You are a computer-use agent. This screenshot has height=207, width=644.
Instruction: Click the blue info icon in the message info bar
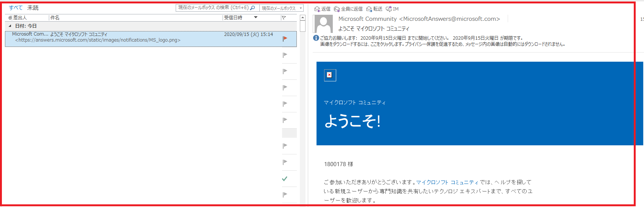tap(316, 38)
